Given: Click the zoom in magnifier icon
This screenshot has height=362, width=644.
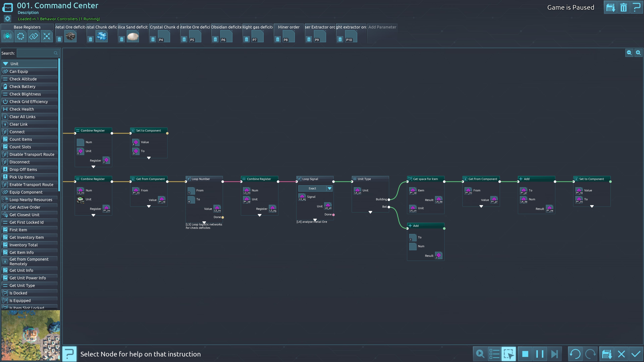Looking at the screenshot, I should pos(638,53).
